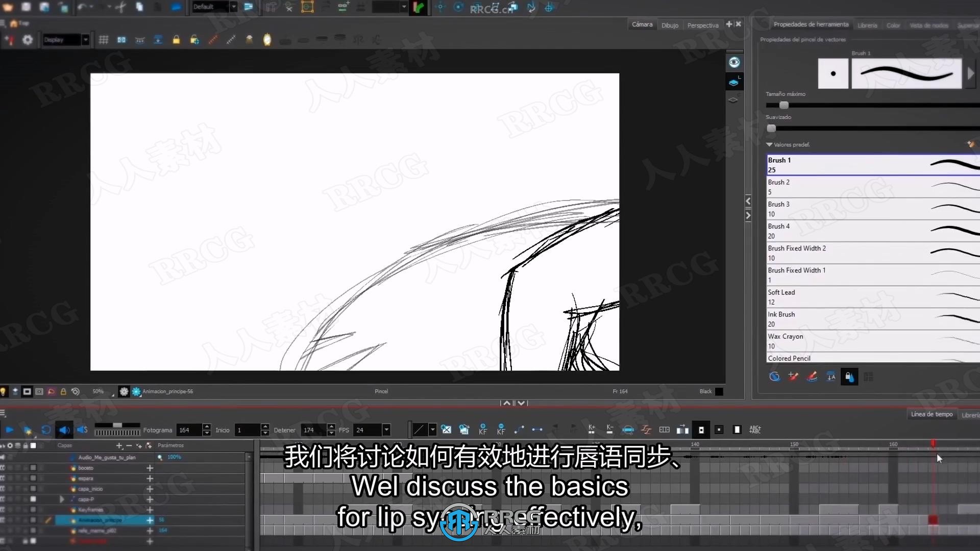This screenshot has width=980, height=551.
Task: Click the play button in timeline
Action: point(9,430)
